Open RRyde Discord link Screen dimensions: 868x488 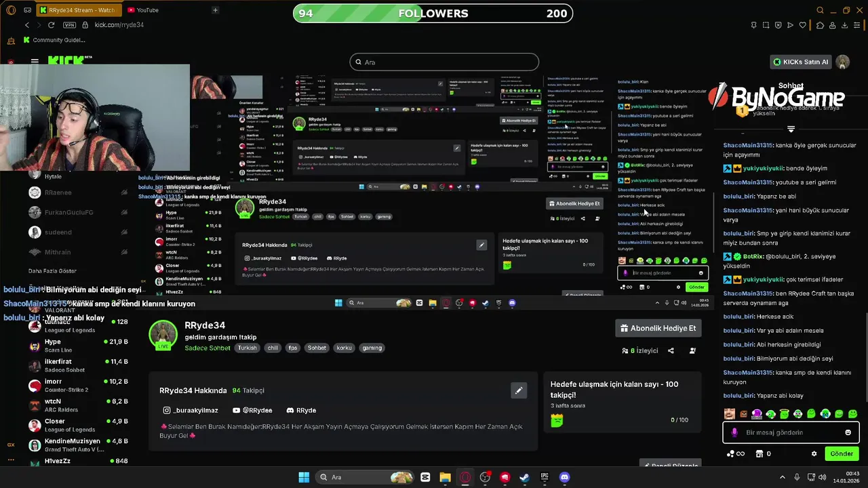(301, 410)
